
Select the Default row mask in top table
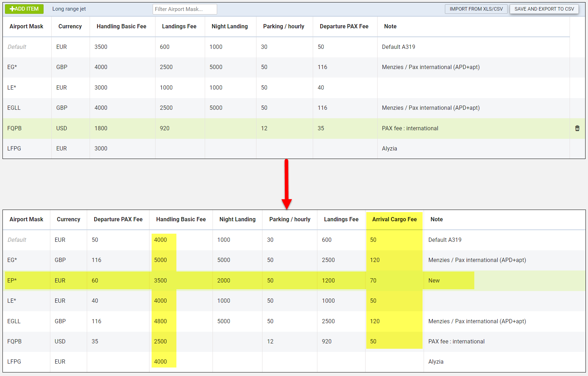(x=17, y=47)
